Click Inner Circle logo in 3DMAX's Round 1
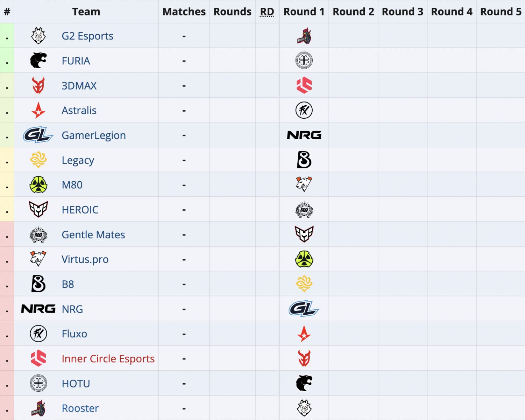The height and width of the screenshot is (420, 525). coord(304,85)
